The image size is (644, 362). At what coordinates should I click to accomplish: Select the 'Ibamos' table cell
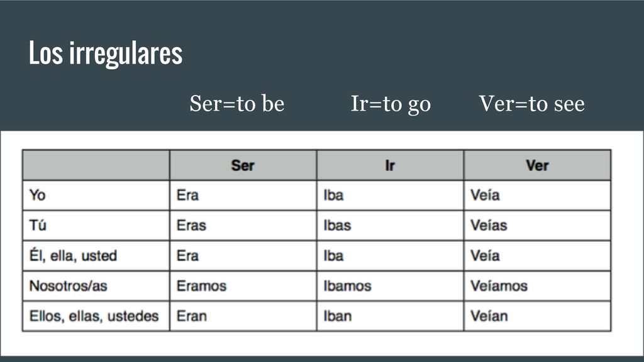[390, 286]
